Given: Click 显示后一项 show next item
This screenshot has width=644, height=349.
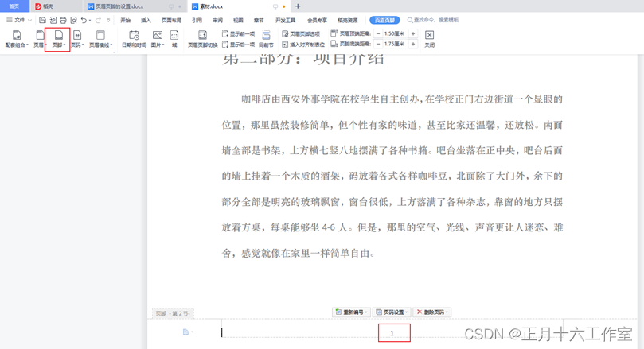Looking at the screenshot, I should [x=238, y=45].
